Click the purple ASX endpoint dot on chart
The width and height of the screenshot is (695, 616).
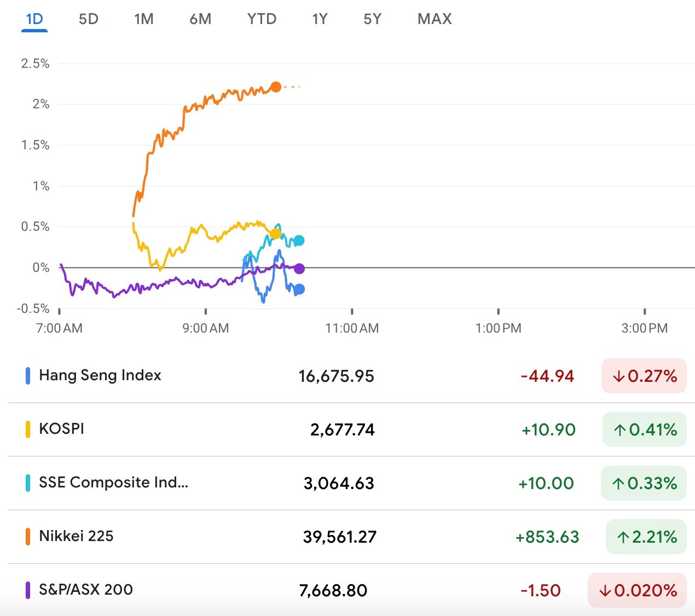(x=299, y=269)
